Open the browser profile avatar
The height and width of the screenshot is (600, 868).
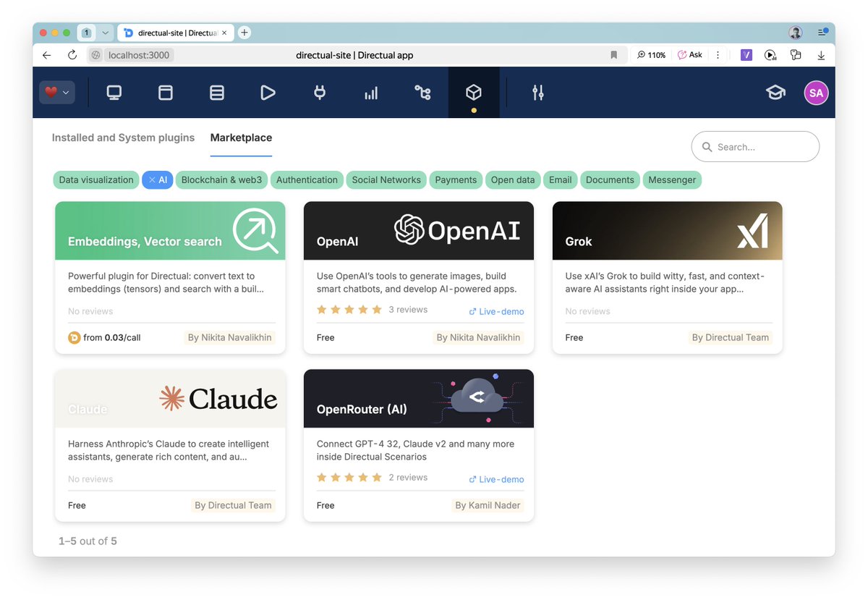(796, 33)
